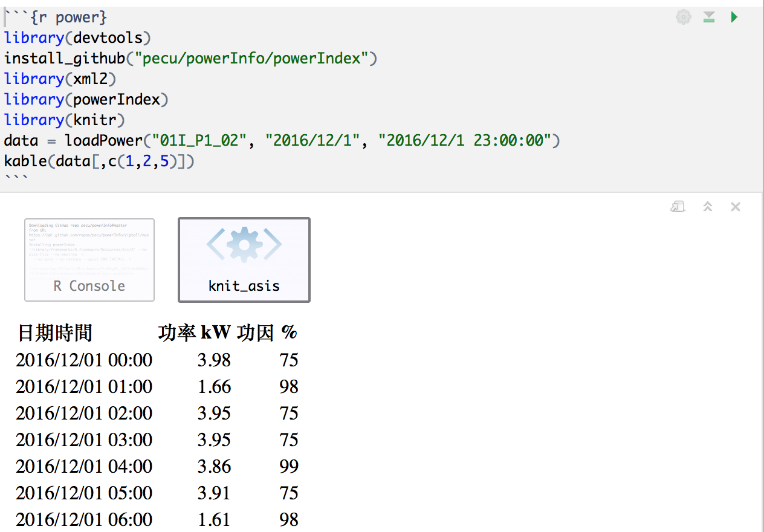764x532 pixels.
Task: Show output in new window icon
Action: [x=678, y=207]
